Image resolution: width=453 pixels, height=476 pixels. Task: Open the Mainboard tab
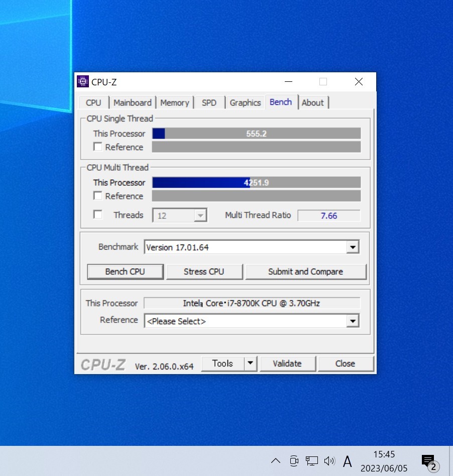click(x=133, y=102)
